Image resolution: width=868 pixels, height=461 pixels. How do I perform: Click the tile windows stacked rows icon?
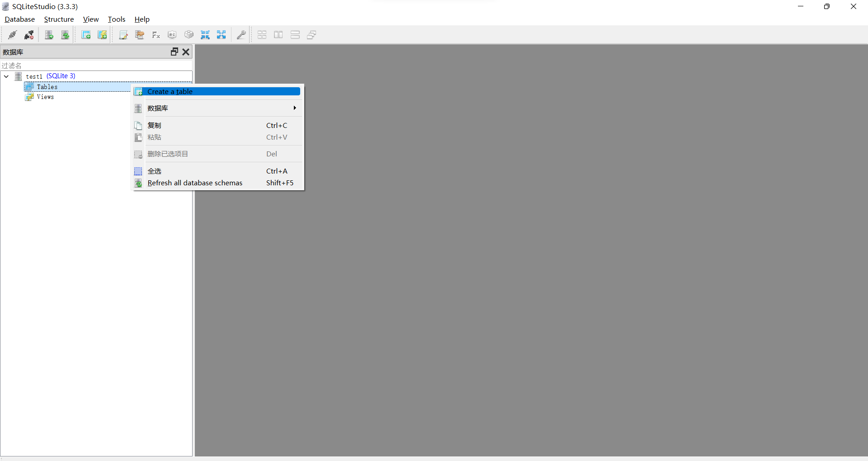[x=295, y=35]
